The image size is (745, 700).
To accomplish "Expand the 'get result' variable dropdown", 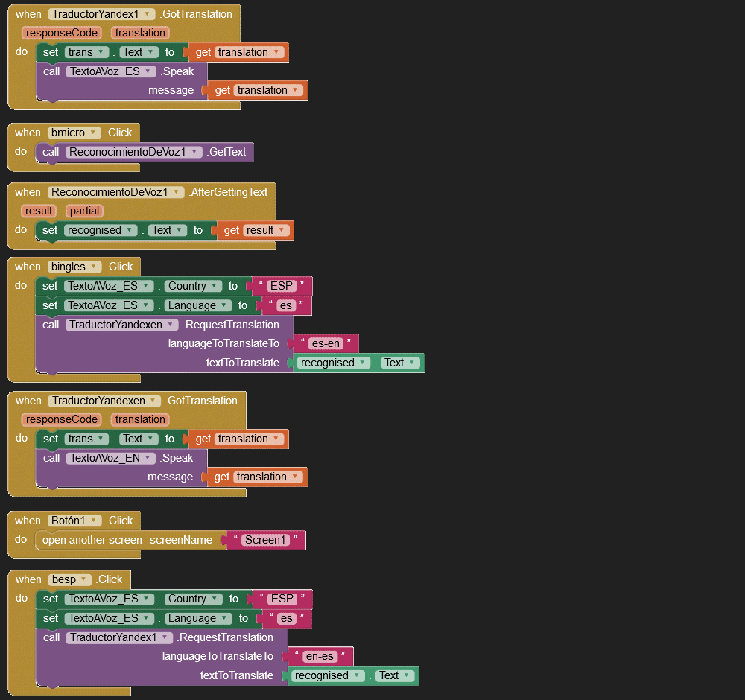I will pos(282,230).
